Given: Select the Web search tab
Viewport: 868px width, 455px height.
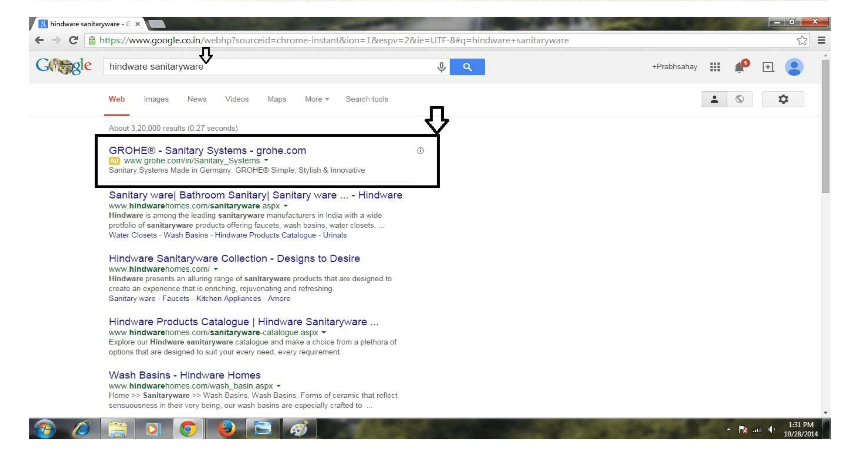Looking at the screenshot, I should point(117,99).
